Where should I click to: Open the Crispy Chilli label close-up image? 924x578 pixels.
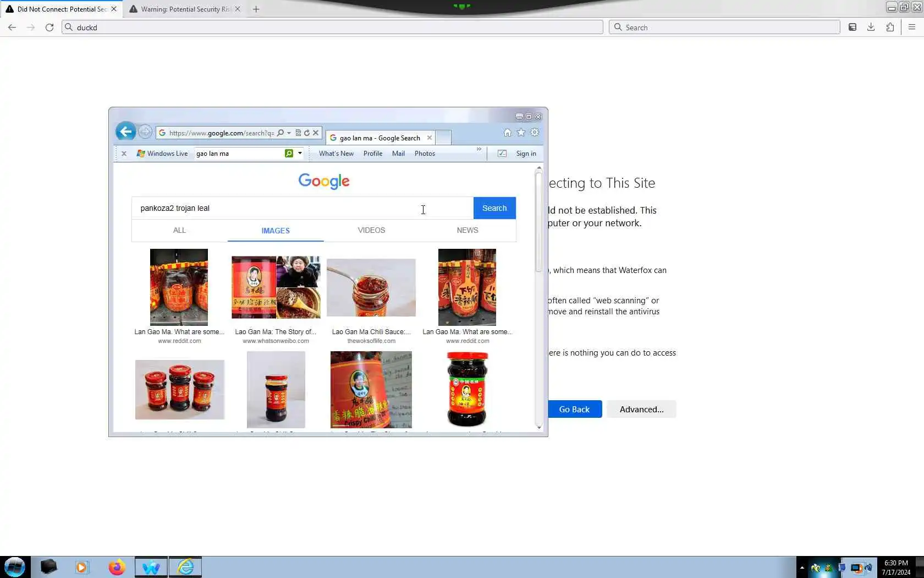(371, 390)
